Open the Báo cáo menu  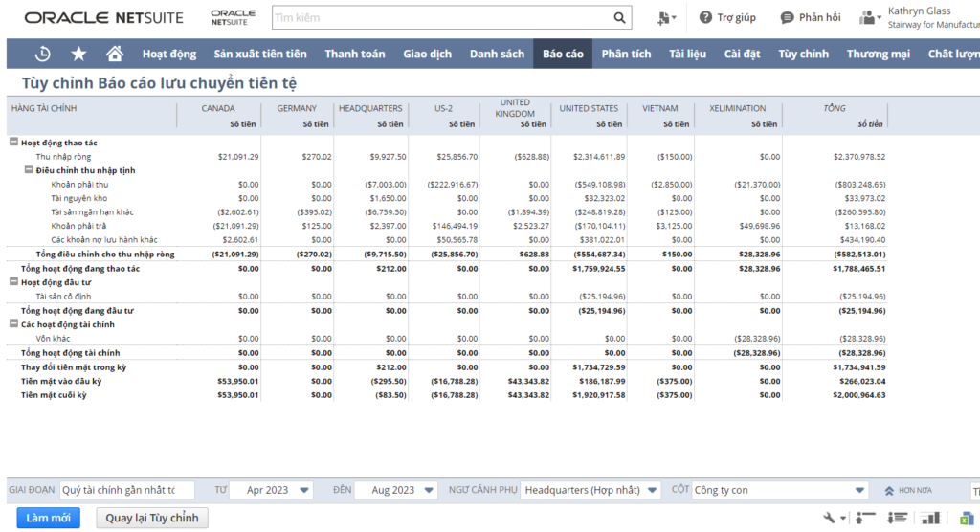(563, 54)
